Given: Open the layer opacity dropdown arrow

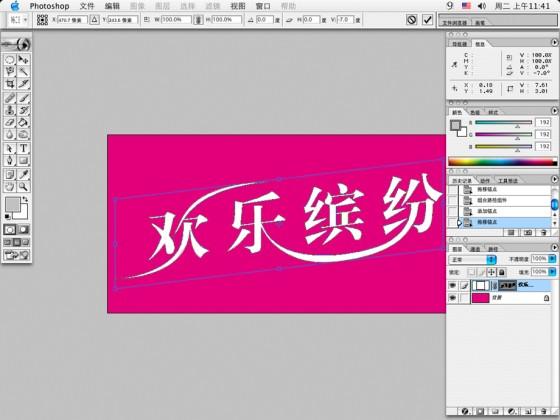Looking at the screenshot, I should [552, 259].
